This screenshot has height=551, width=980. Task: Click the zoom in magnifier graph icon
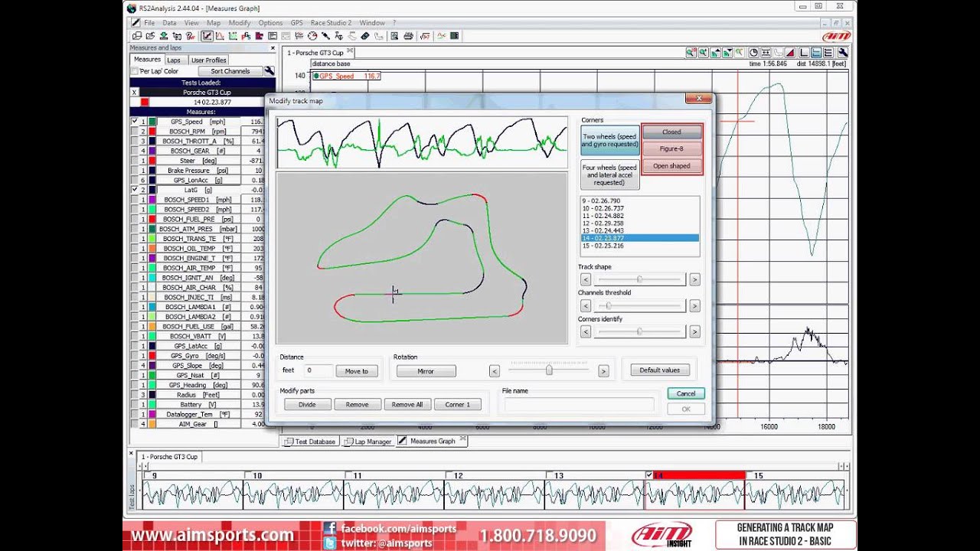tap(704, 53)
